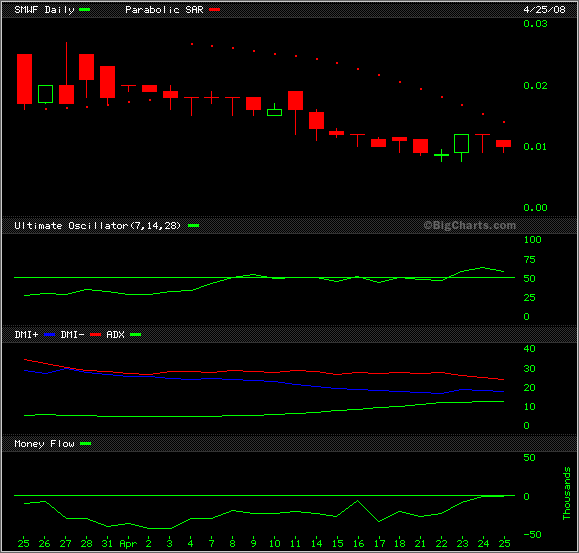Click the 4/25/08 date label
579x553 pixels.
point(544,10)
